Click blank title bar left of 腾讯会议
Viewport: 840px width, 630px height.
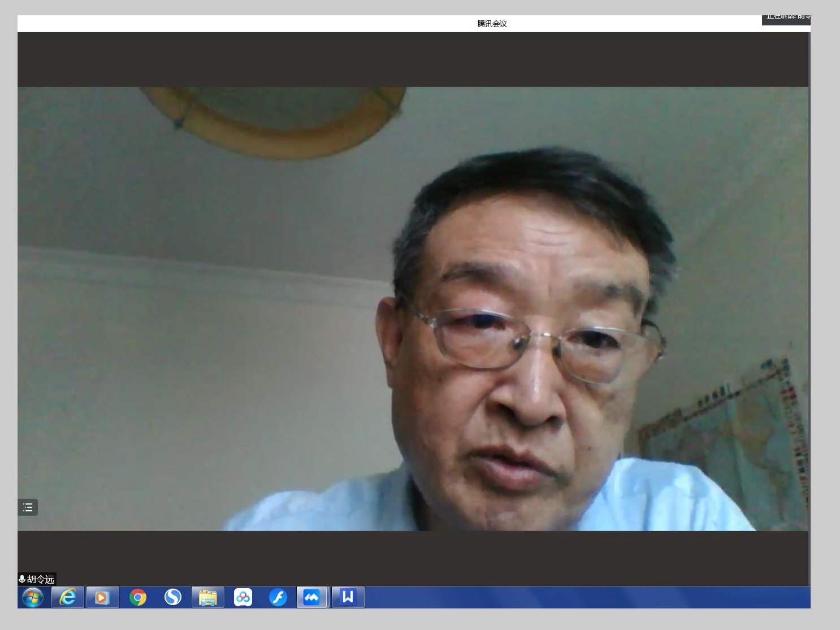(x=226, y=24)
